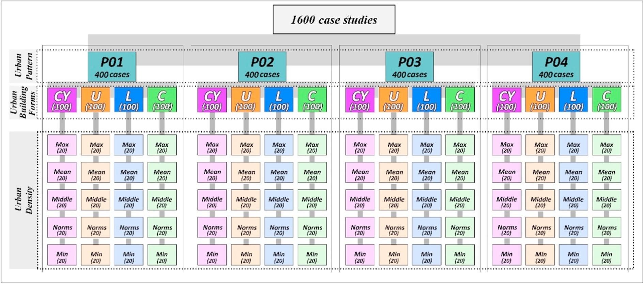
Task: Select the P01 400 cases box
Action: (112, 66)
